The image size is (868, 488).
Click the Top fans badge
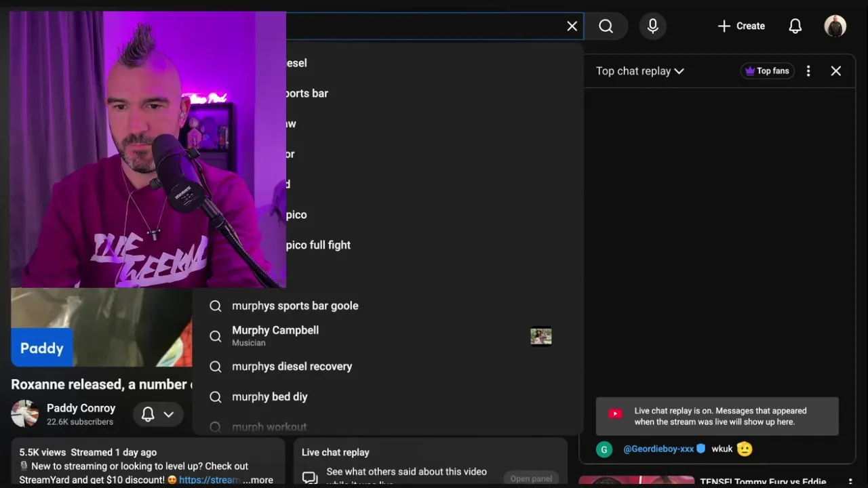point(767,70)
